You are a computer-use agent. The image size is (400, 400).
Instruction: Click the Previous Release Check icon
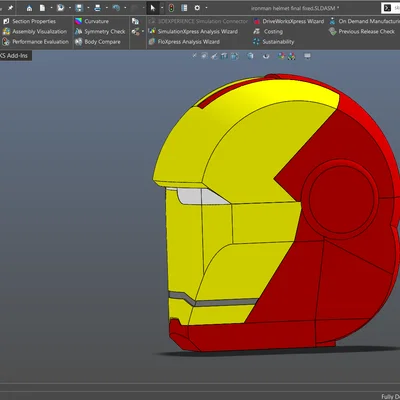click(332, 31)
